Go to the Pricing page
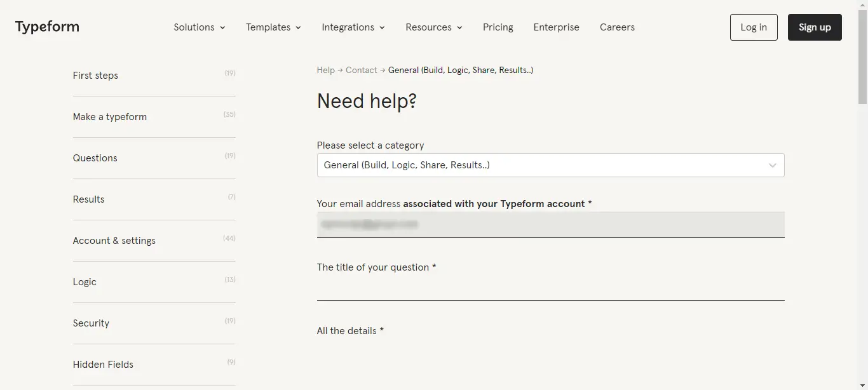868x390 pixels. click(x=498, y=27)
